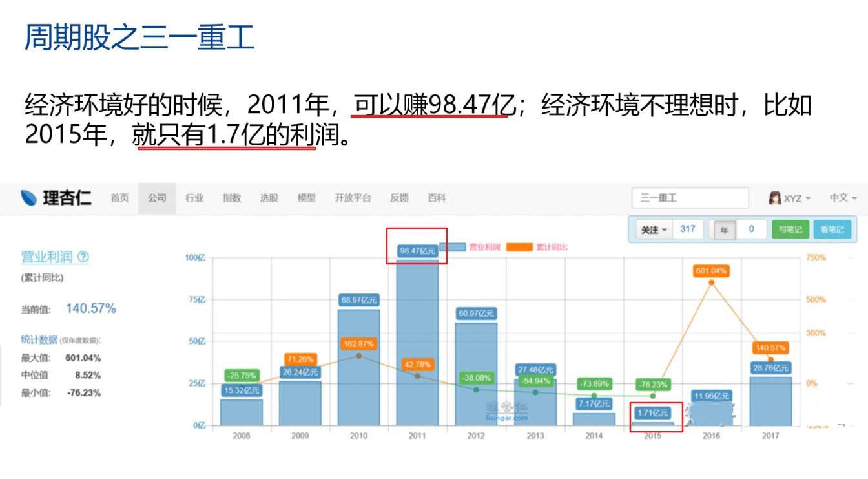Viewport: 868px width, 479px height.
Task: Click the XYZ user avatar icon
Action: [775, 198]
